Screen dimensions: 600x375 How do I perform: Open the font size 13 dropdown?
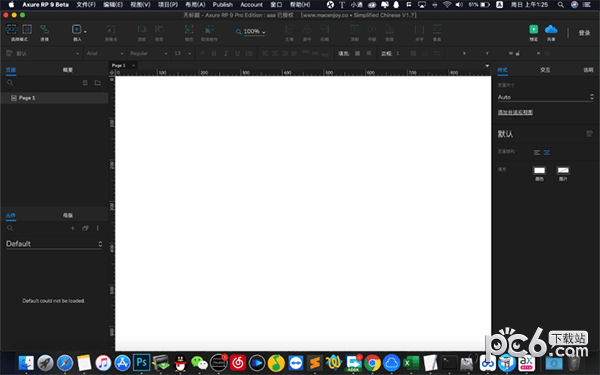click(183, 53)
